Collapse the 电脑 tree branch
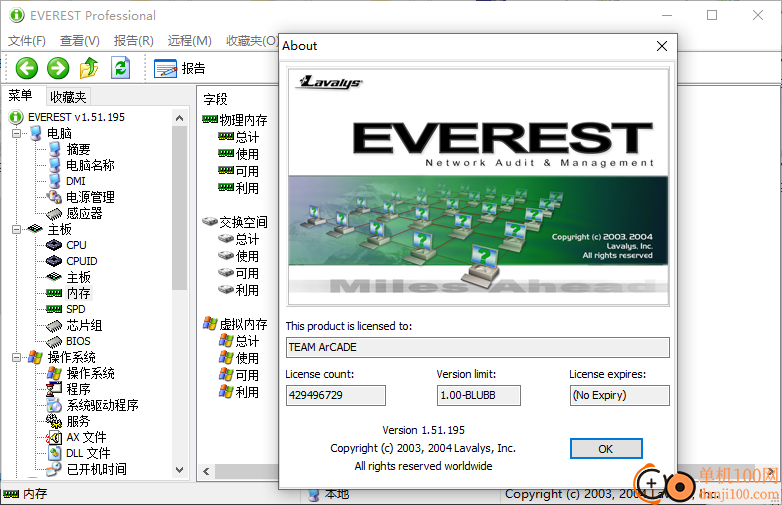The image size is (782, 505). 16,133
